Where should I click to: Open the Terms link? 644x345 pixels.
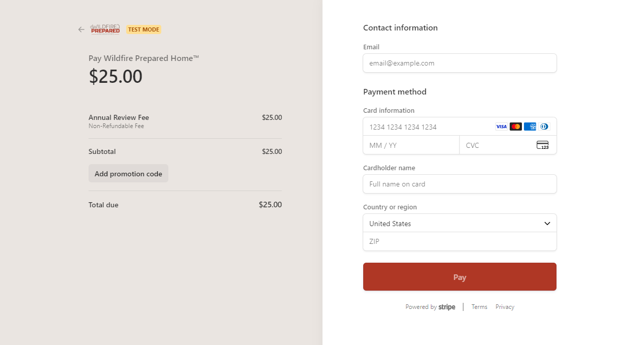pyautogui.click(x=479, y=307)
